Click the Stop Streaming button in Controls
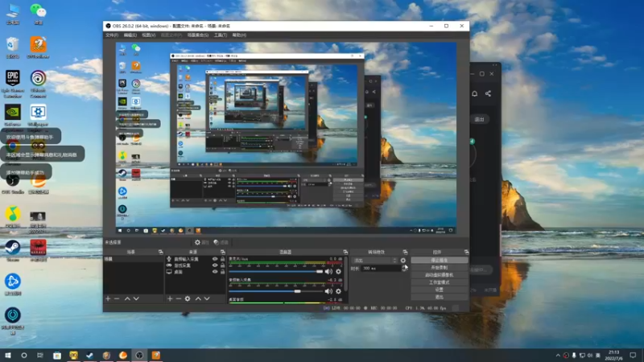This screenshot has width=644, height=362. point(439,260)
